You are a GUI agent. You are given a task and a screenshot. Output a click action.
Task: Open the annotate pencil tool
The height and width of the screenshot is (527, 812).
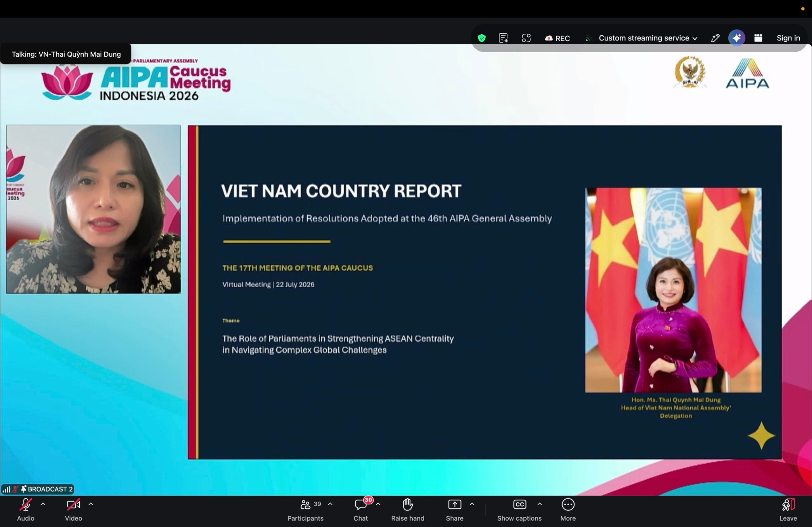pyautogui.click(x=715, y=38)
